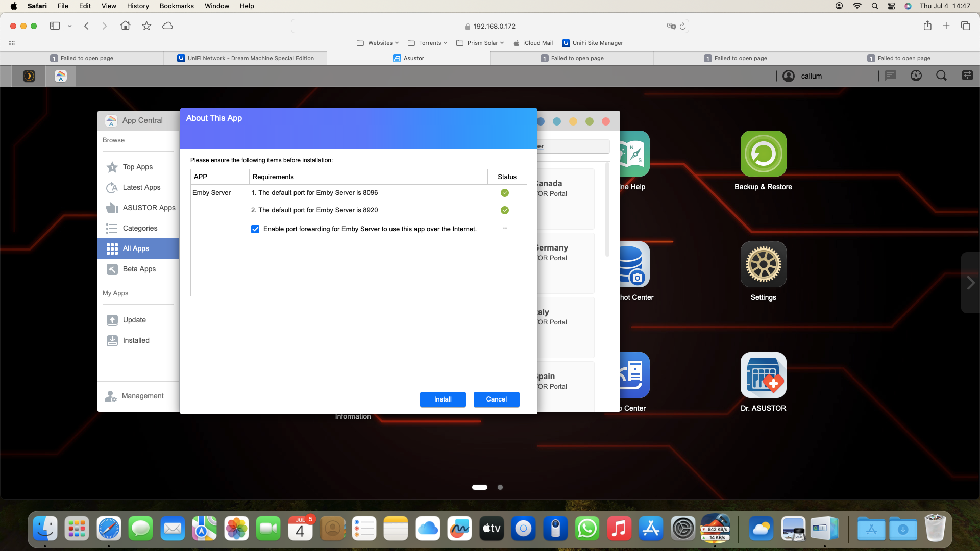Expand the Prism Solar bookmarks folder
980x551 pixels.
(480, 43)
